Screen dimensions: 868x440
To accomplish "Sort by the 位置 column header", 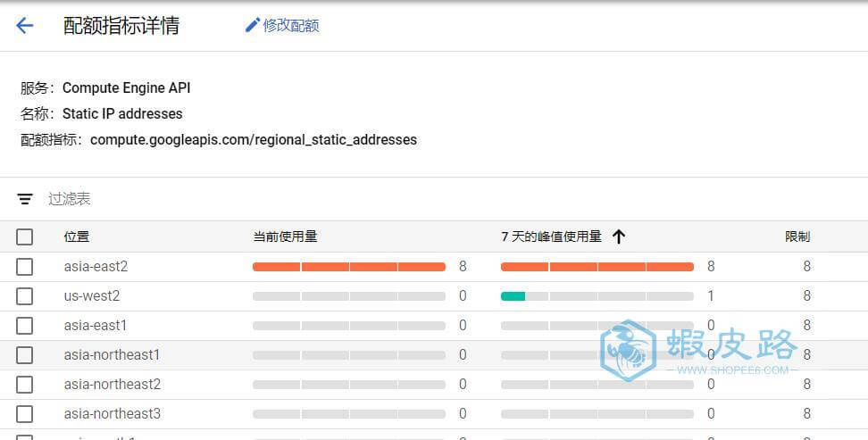I will 77,237.
